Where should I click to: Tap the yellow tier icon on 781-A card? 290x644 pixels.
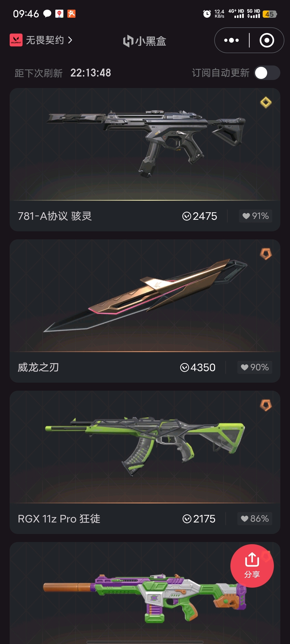(x=266, y=102)
